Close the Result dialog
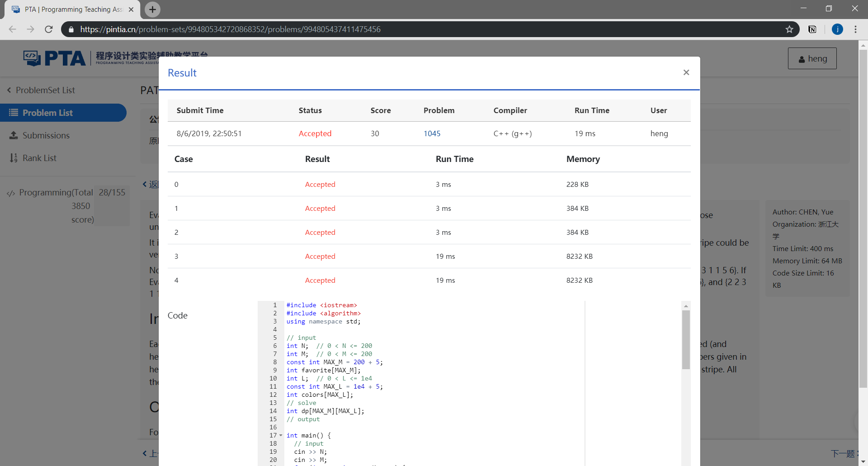868x466 pixels. [686, 72]
